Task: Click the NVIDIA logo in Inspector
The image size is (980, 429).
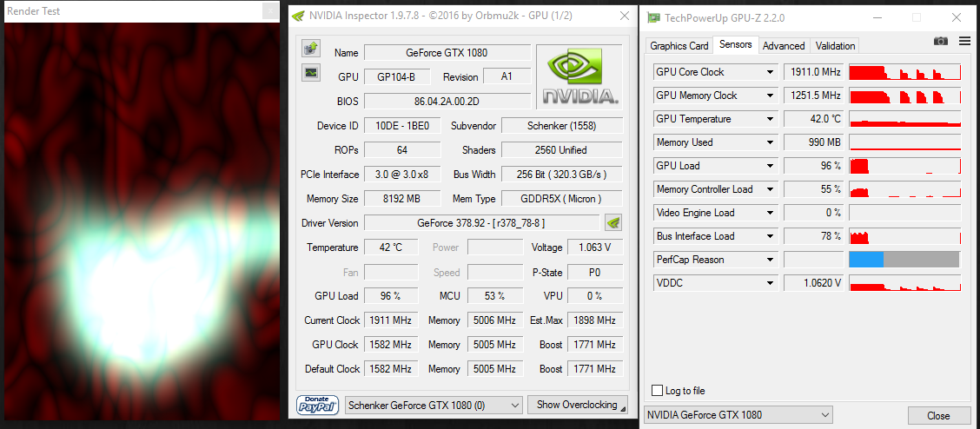Action: tap(579, 77)
